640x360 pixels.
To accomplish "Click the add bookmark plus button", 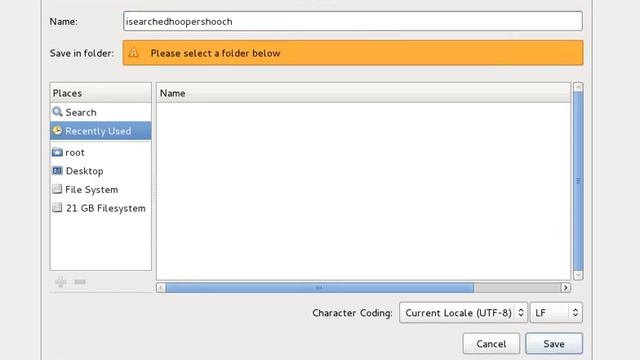I will 61,282.
